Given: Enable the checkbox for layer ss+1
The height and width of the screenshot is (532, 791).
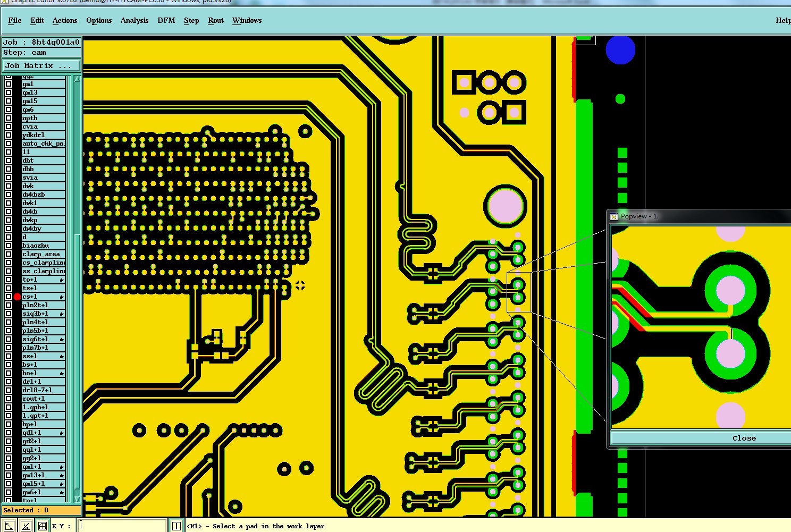Looking at the screenshot, I should pos(9,356).
